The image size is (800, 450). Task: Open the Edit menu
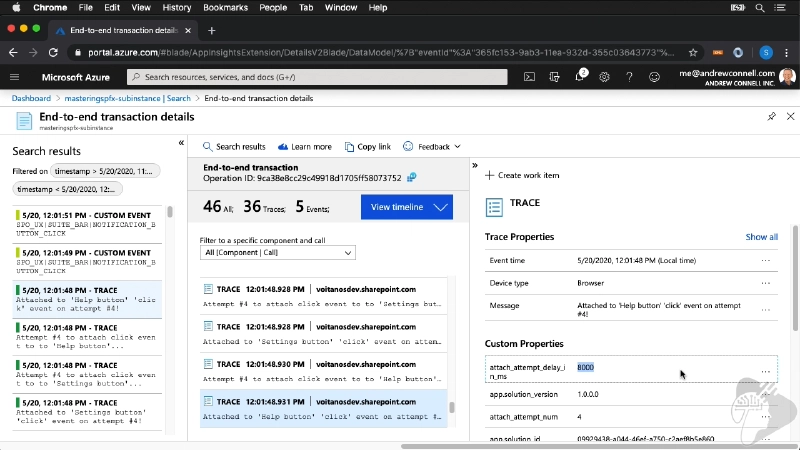[112, 8]
